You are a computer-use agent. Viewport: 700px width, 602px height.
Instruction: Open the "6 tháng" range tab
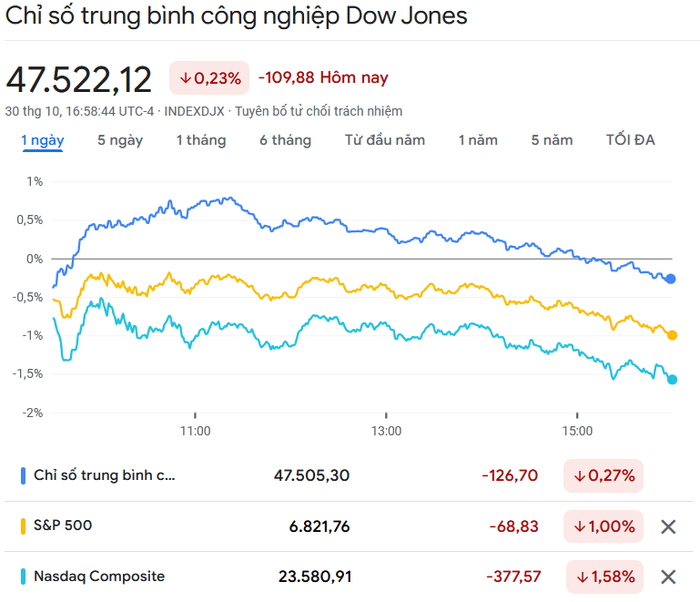point(285,140)
